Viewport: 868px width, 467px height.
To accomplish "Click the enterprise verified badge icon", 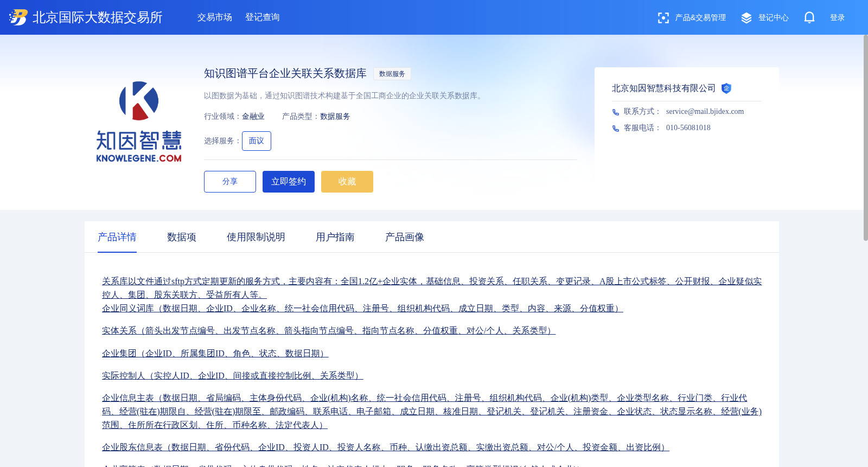I will click(726, 88).
